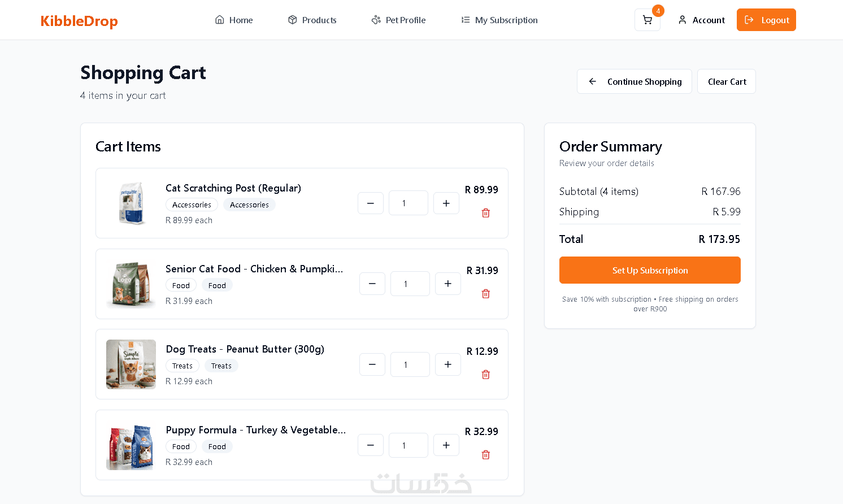Open the Products nav item

point(312,20)
